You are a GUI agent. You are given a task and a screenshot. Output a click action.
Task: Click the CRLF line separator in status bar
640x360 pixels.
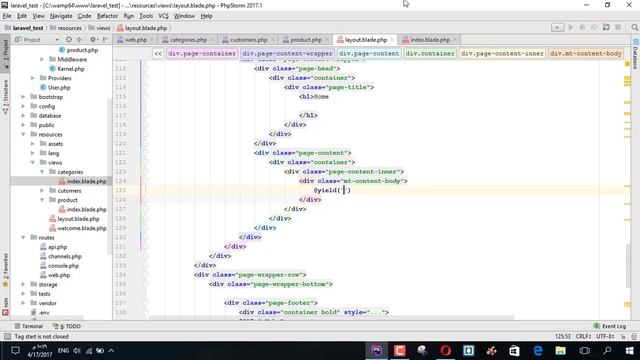pyautogui.click(x=583, y=336)
